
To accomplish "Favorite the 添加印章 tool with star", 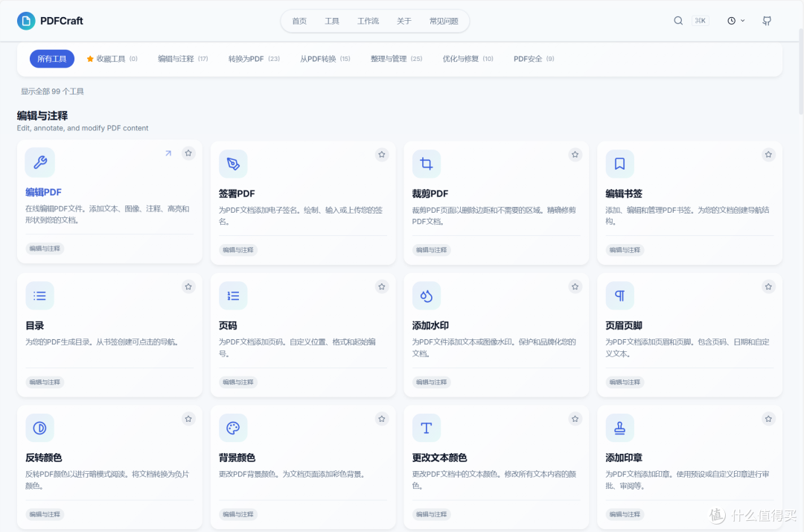I will (768, 419).
